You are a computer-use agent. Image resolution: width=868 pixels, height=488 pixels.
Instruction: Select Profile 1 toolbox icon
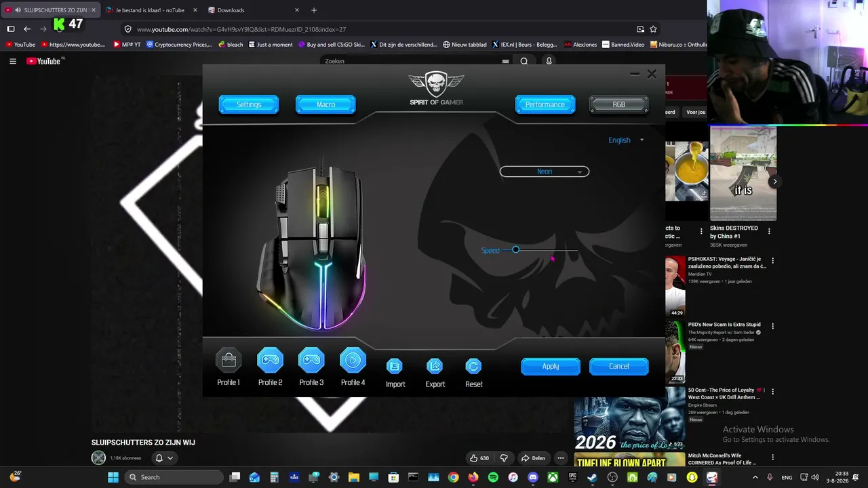point(229,360)
